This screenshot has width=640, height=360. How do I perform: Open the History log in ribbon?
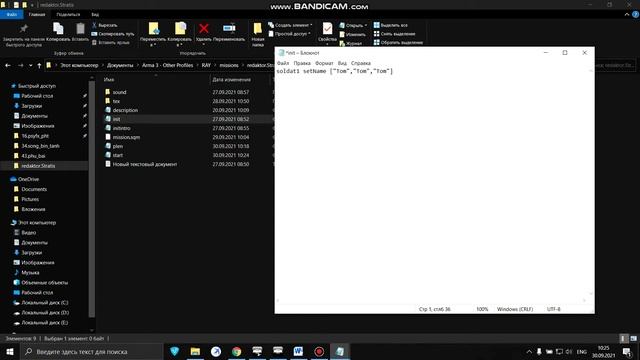351,43
